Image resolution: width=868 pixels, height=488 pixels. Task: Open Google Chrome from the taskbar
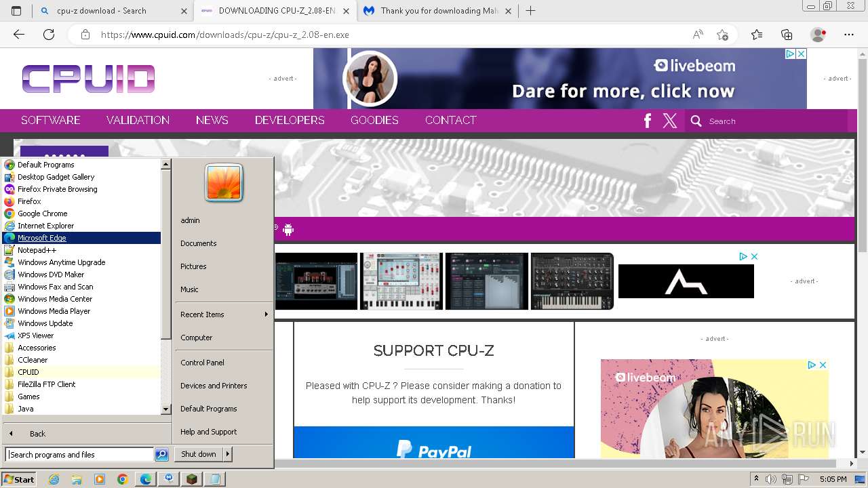(123, 479)
